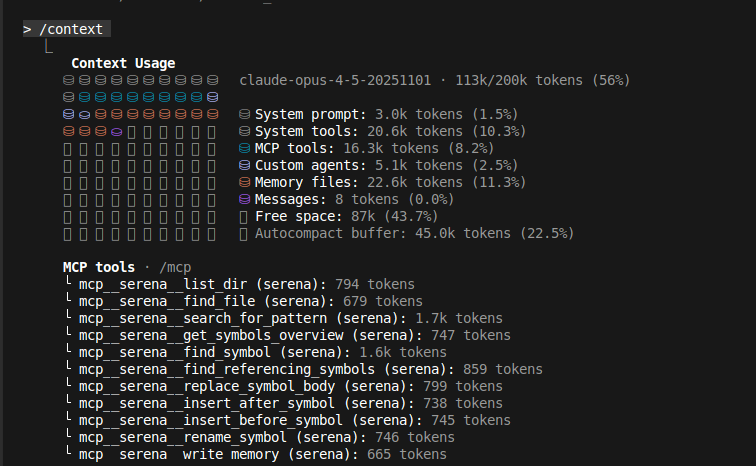
Task: Select the mcp__serena__replace_symbol_body row
Action: click(x=283, y=386)
